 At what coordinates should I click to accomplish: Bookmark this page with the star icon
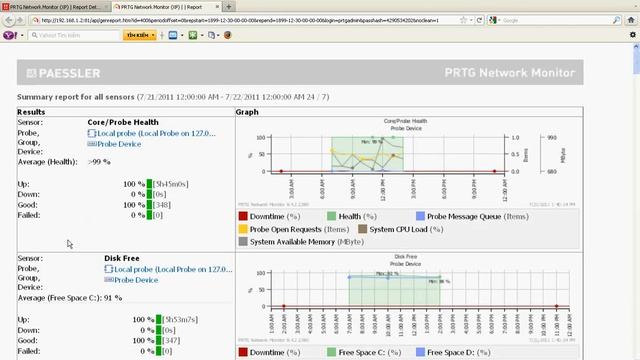coord(463,20)
